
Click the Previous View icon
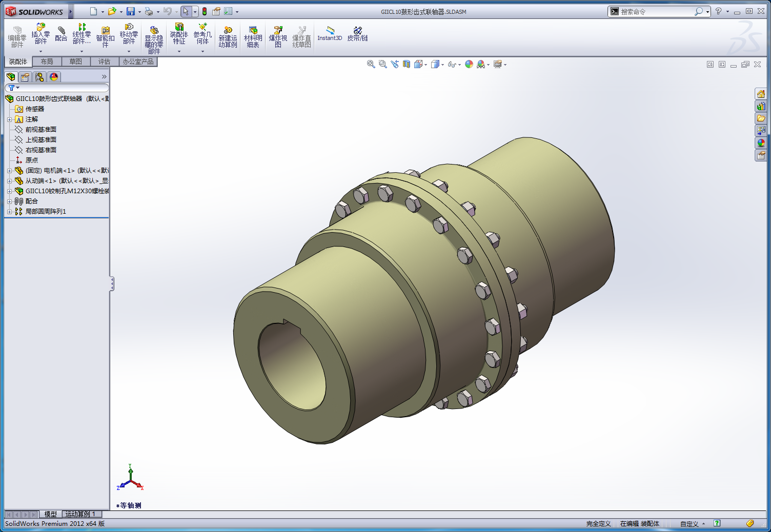394,64
